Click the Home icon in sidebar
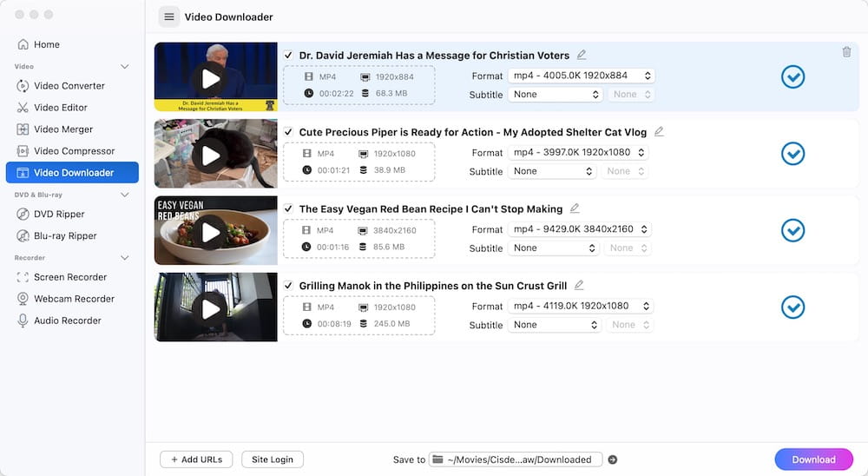The image size is (868, 476). (x=23, y=44)
